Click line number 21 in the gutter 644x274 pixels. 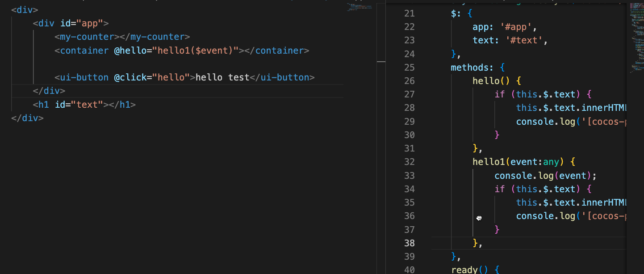[x=409, y=13]
